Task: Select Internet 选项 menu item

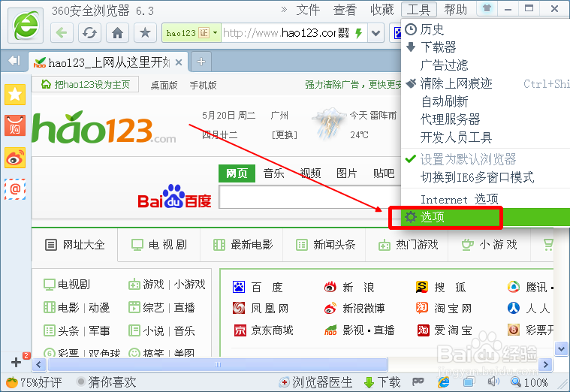Action: coord(486,199)
